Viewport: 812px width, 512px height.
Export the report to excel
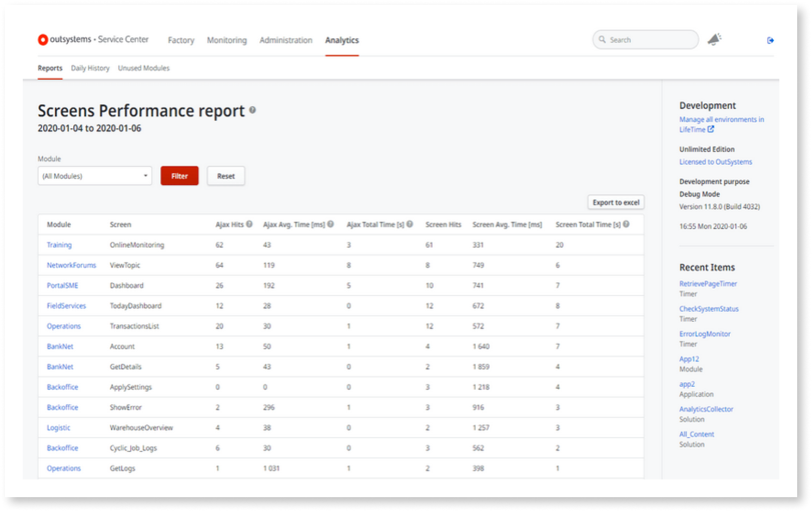(x=615, y=202)
